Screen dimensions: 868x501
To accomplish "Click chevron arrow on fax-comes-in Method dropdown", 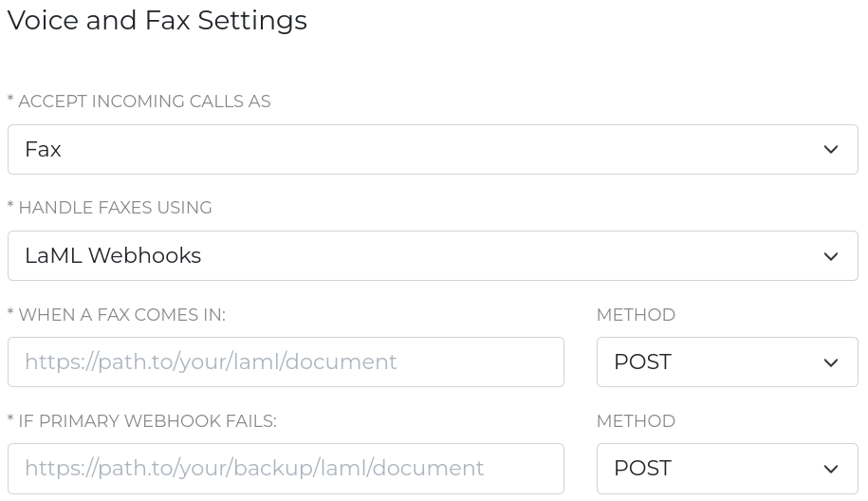I will pos(831,362).
